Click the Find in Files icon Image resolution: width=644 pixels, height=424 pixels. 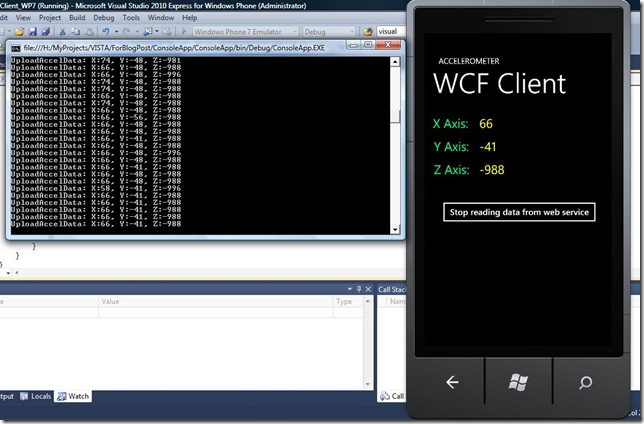point(368,32)
